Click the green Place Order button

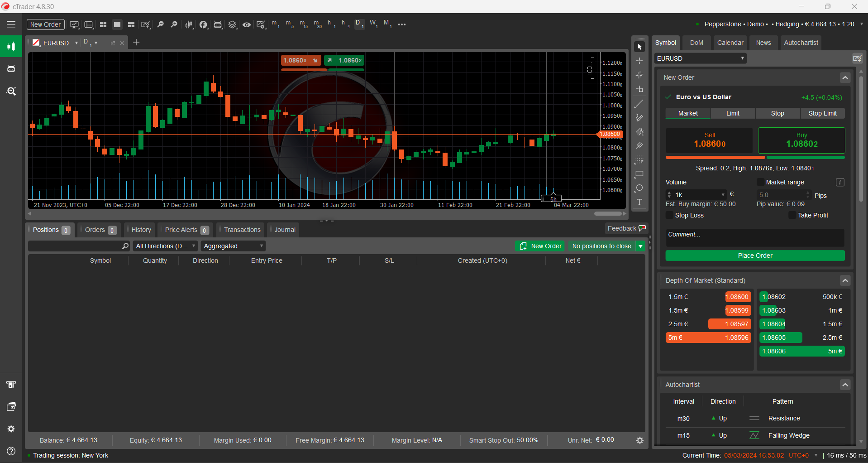click(755, 256)
